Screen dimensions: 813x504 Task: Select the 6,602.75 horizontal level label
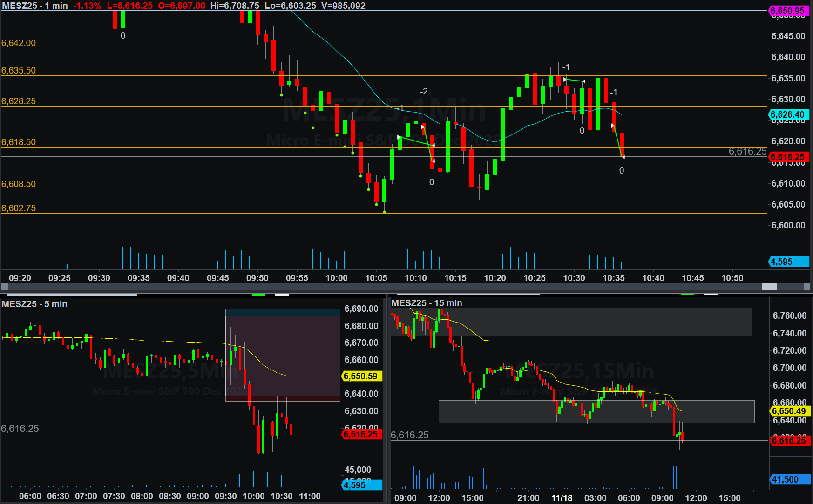click(x=19, y=208)
